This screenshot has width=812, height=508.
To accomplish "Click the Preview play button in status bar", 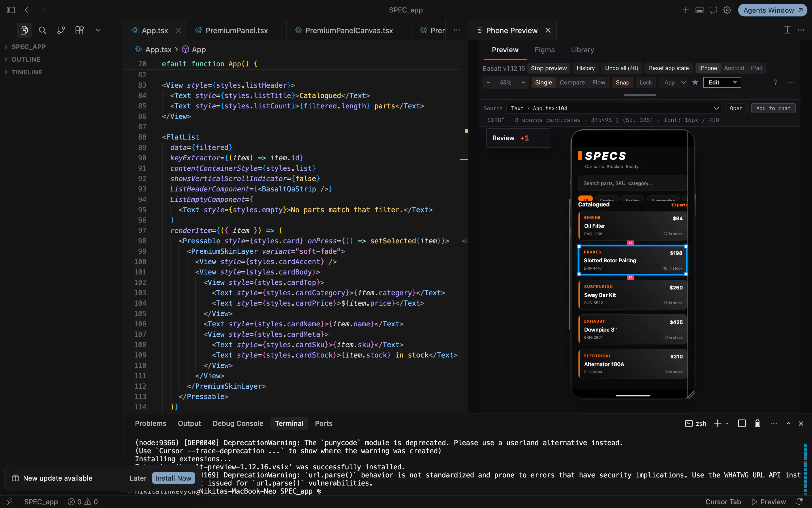I will (x=769, y=502).
